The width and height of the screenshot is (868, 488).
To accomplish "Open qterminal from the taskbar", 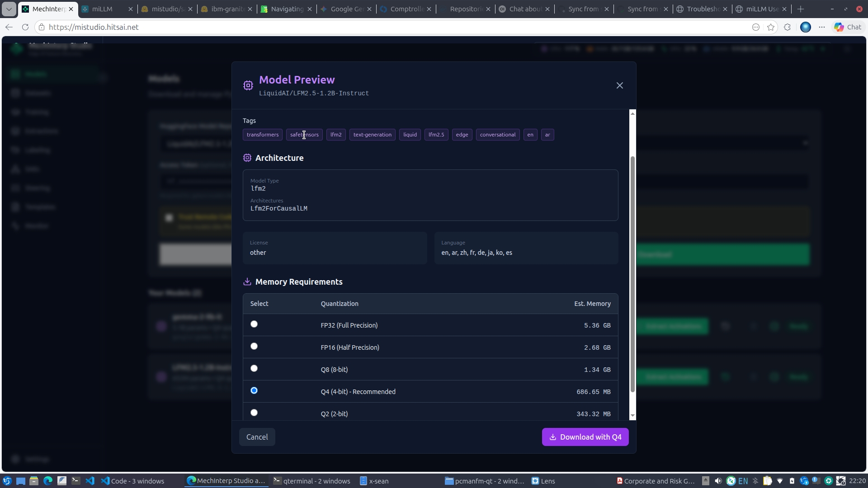I will coord(312,481).
